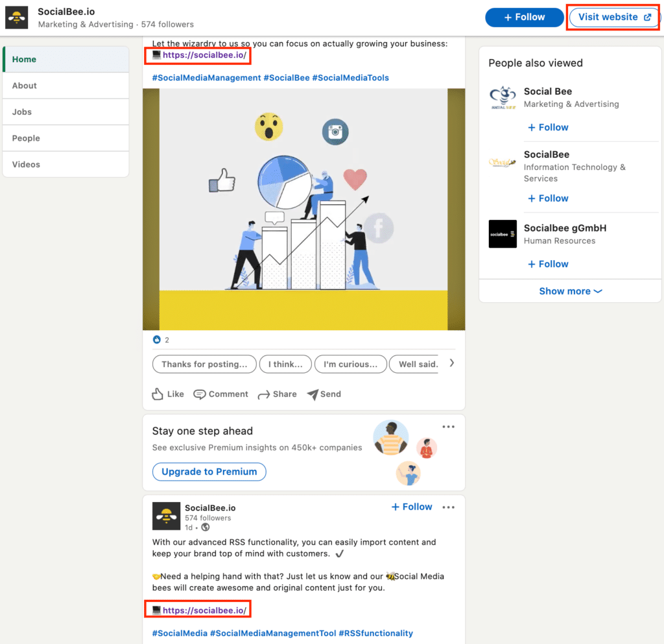
Task: Expand Show more in People also viewed
Action: (x=570, y=291)
